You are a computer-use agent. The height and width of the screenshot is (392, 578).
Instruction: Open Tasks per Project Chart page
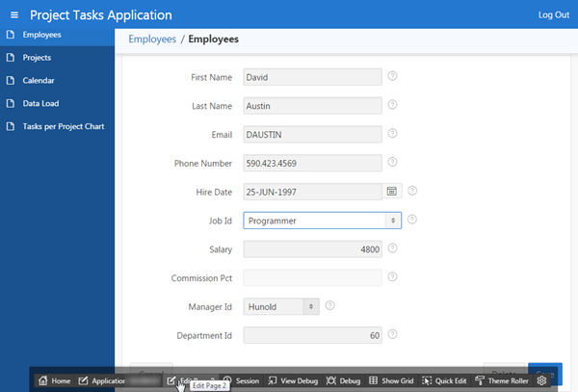[x=57, y=126]
